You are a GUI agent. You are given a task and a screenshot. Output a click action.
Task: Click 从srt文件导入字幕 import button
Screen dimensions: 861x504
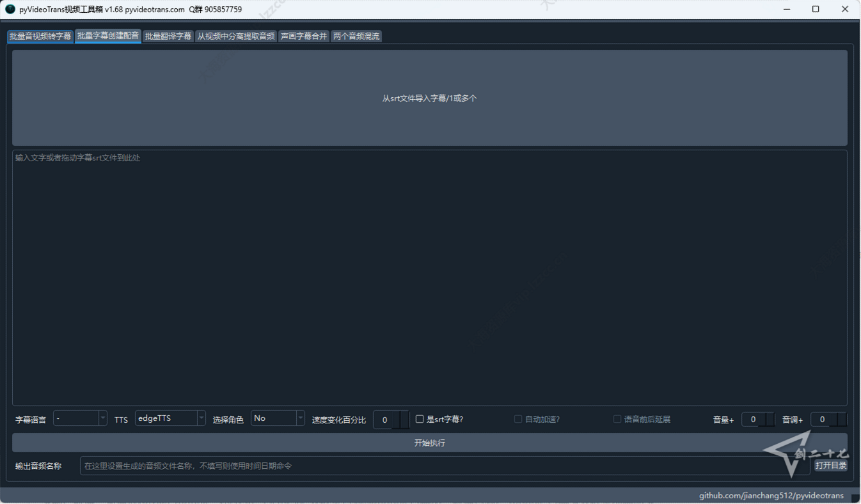pos(430,98)
